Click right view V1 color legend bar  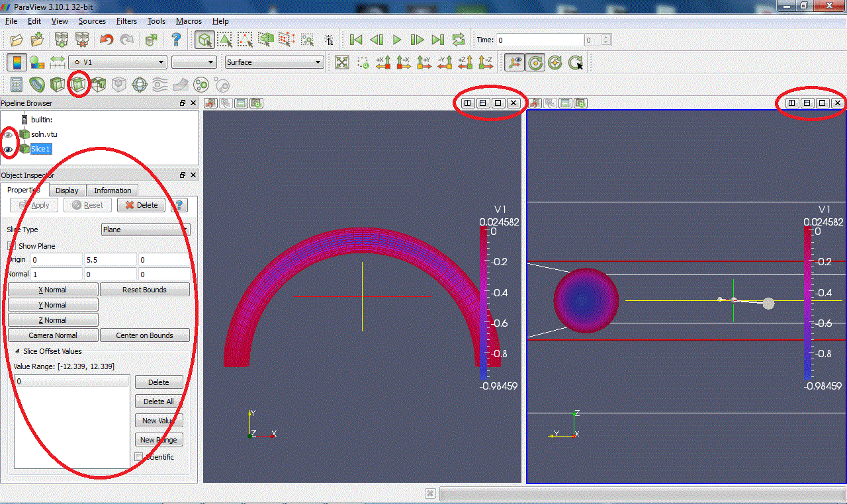[807, 304]
